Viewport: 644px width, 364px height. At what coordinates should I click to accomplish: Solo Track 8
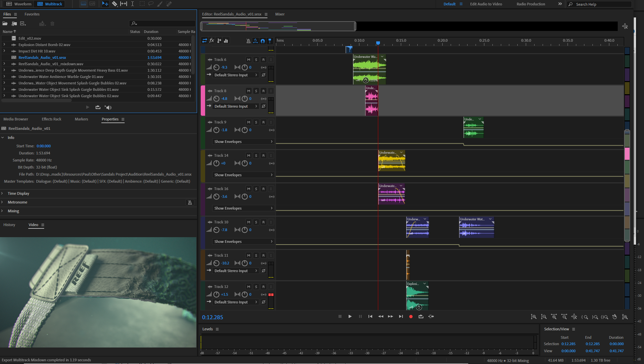pyautogui.click(x=256, y=91)
